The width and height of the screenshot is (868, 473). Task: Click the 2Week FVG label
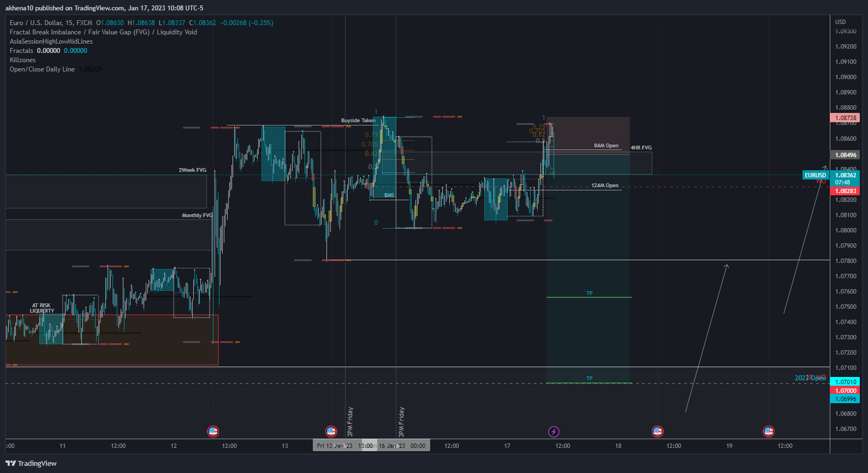click(192, 170)
